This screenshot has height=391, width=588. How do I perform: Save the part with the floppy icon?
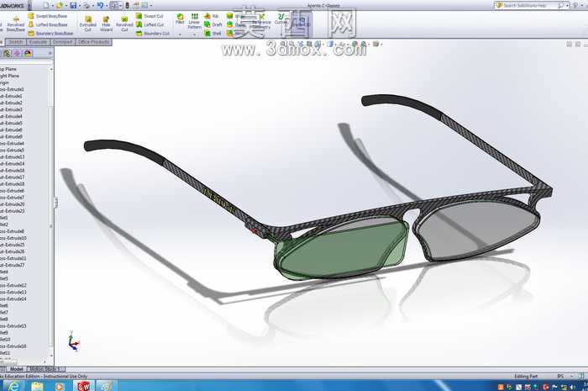coord(73,5)
